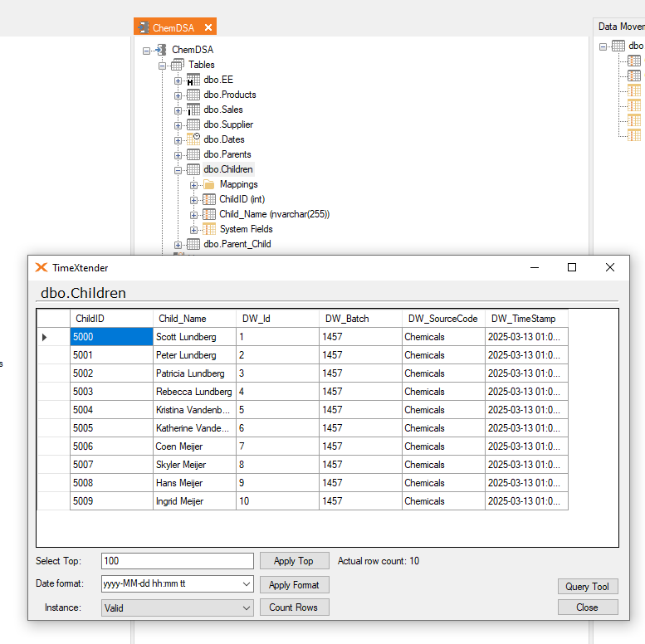Click the dbo.Parent_Child table icon

click(x=193, y=244)
